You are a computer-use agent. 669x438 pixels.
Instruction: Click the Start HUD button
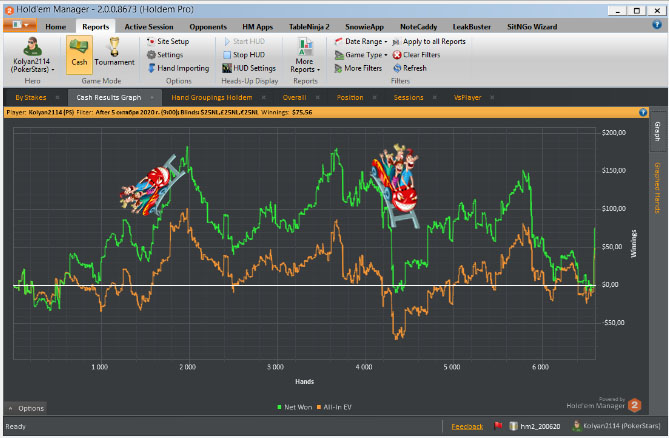point(244,41)
